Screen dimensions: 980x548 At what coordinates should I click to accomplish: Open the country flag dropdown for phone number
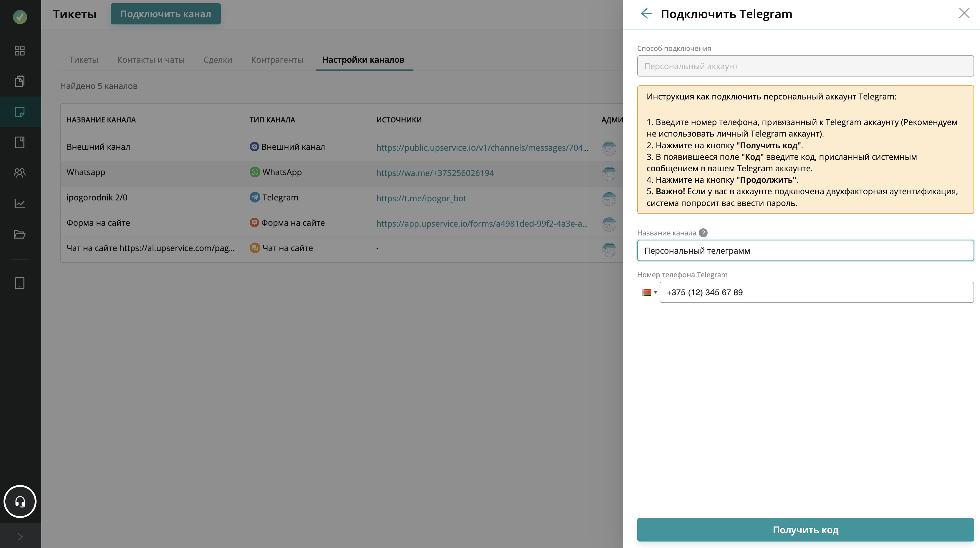pos(649,293)
